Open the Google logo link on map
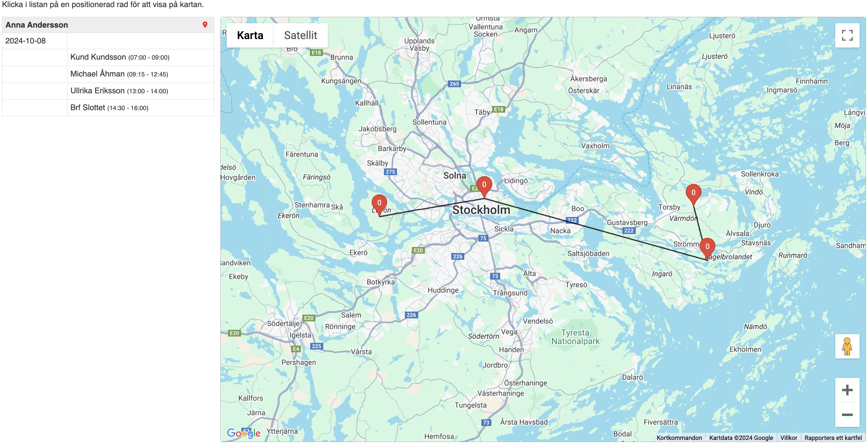The image size is (868, 444). coord(244,433)
